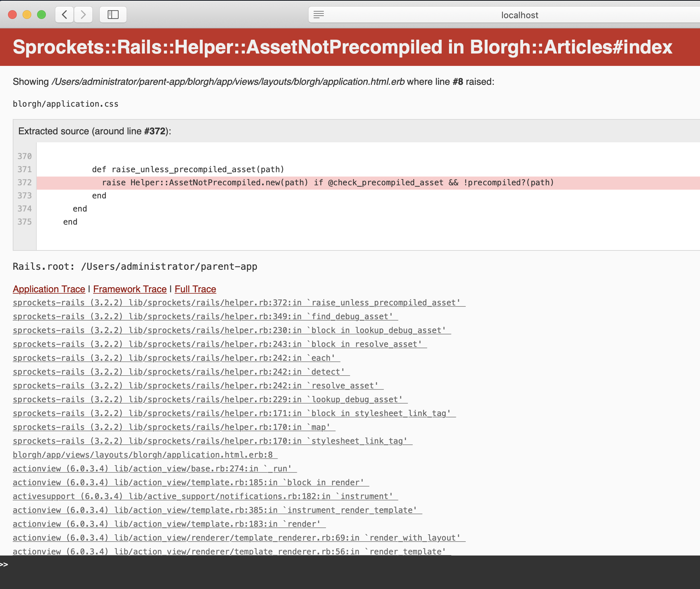Image resolution: width=700 pixels, height=589 pixels.
Task: Click the green fullscreen window button
Action: [42, 15]
